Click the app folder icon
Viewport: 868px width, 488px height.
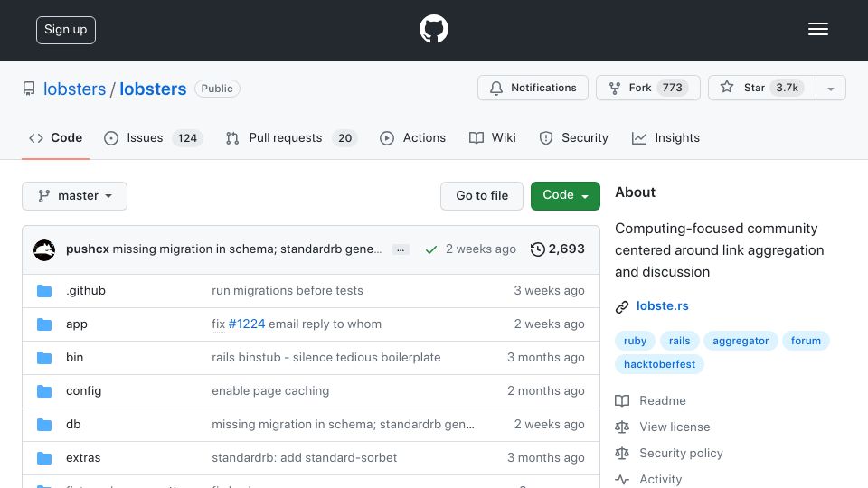44,324
